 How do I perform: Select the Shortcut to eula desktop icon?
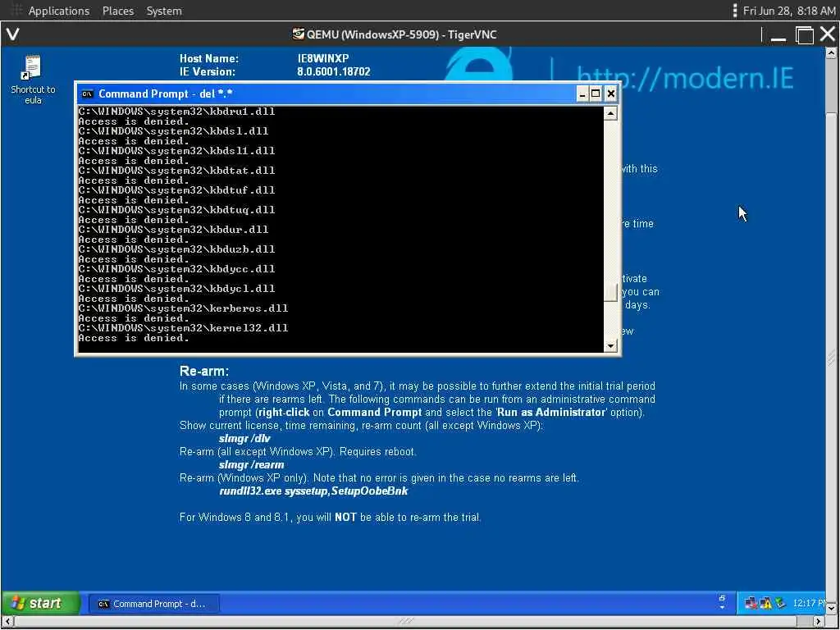point(33,80)
